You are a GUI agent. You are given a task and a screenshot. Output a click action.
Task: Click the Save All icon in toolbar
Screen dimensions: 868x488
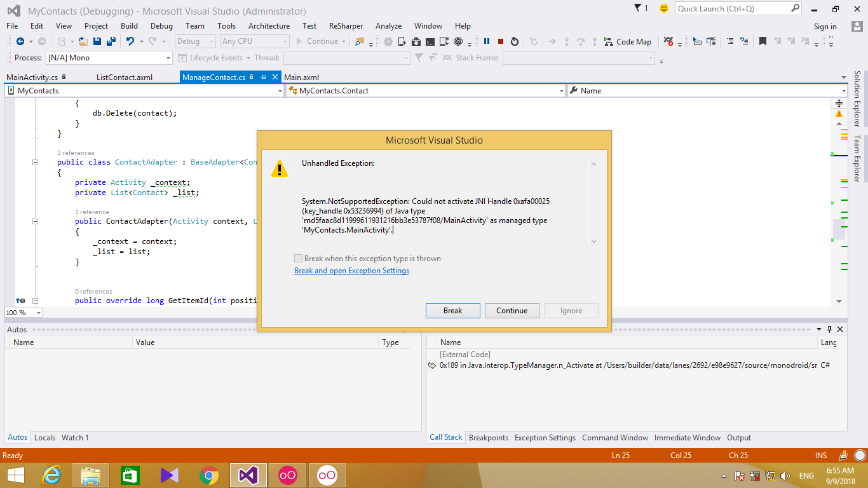pos(111,41)
